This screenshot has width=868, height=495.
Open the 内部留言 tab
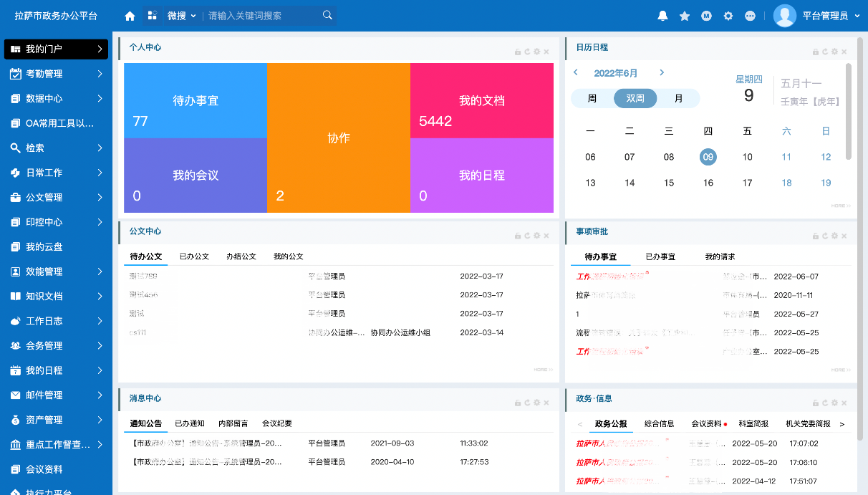point(233,423)
